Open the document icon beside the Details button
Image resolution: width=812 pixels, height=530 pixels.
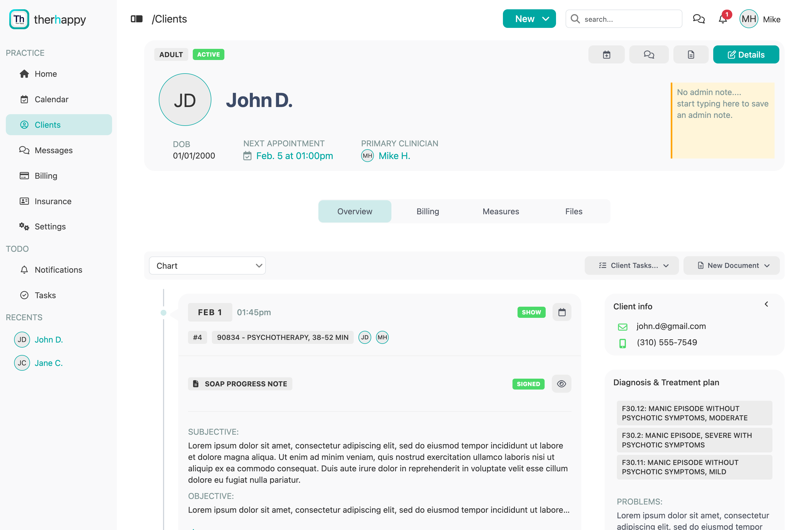click(691, 54)
